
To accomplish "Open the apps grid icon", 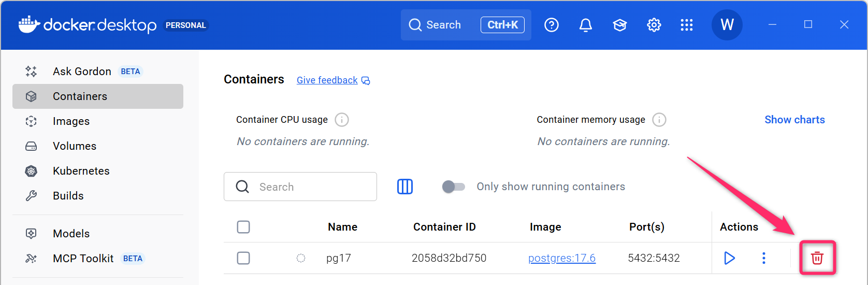I will click(686, 25).
